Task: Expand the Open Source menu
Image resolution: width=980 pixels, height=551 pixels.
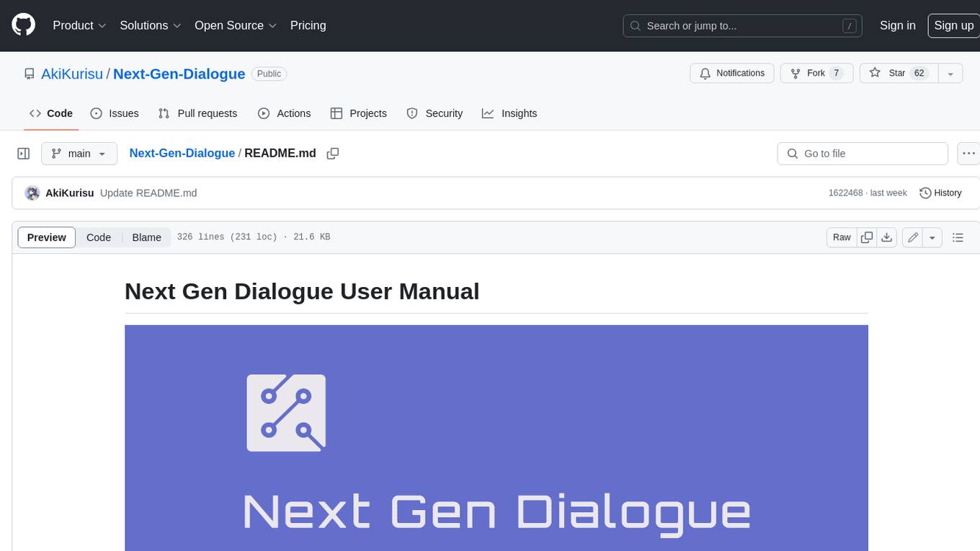Action: (x=236, y=25)
